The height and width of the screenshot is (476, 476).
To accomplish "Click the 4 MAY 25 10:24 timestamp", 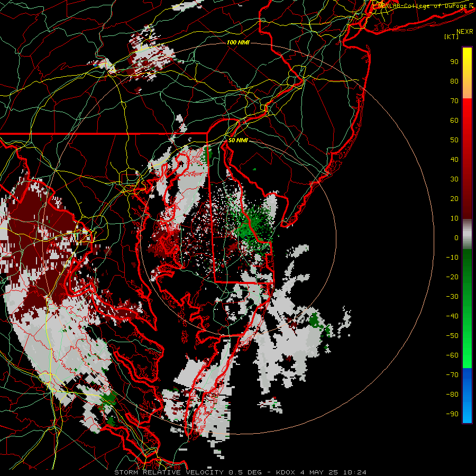I will coord(333,472).
